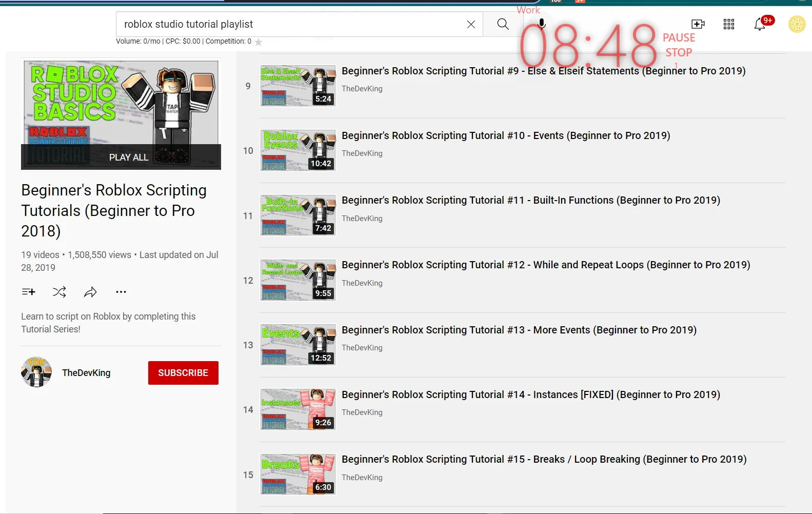Open title of Tutorial #12 While and Repeat Loops
Screen dimensions: 812x514
click(546, 265)
